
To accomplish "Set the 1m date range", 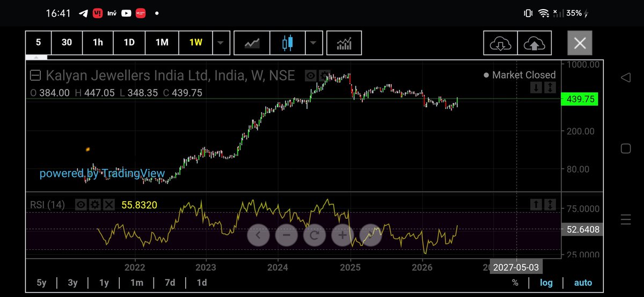I will [137, 283].
